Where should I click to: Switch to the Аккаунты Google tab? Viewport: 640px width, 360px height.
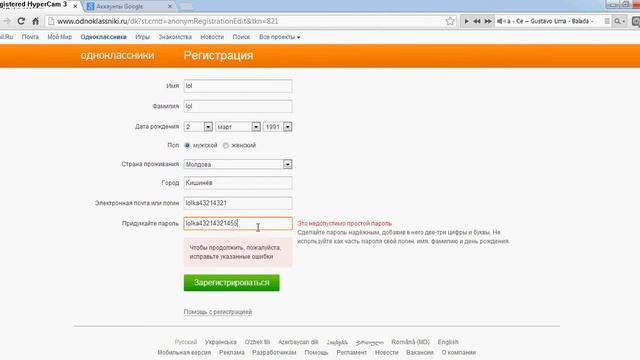click(x=129, y=6)
